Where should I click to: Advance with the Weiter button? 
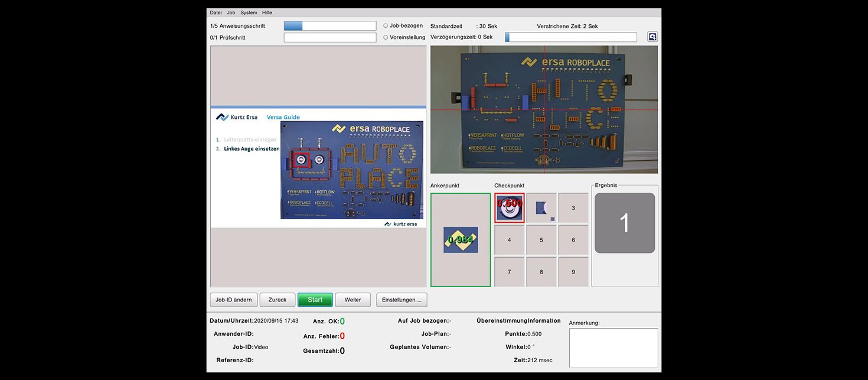pyautogui.click(x=353, y=300)
